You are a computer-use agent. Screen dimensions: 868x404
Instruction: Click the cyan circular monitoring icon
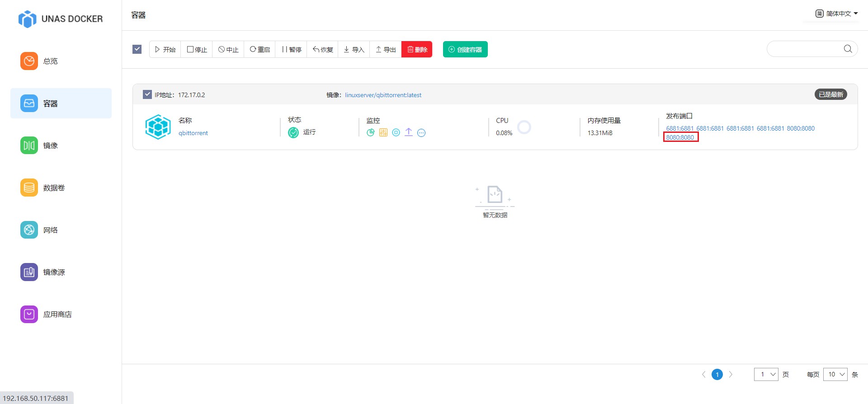pos(396,132)
